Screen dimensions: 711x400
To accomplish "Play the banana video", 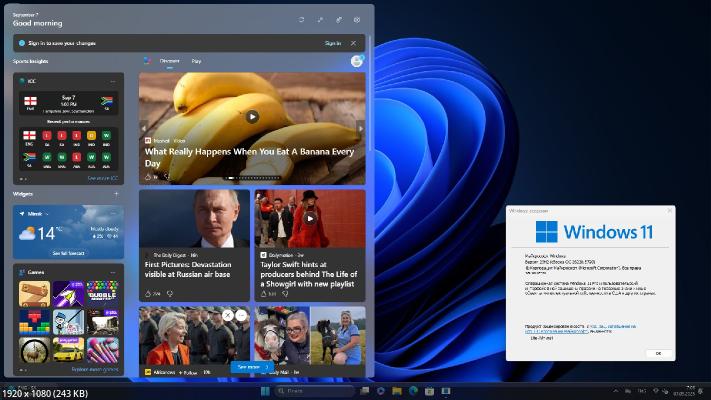I will pos(252,116).
